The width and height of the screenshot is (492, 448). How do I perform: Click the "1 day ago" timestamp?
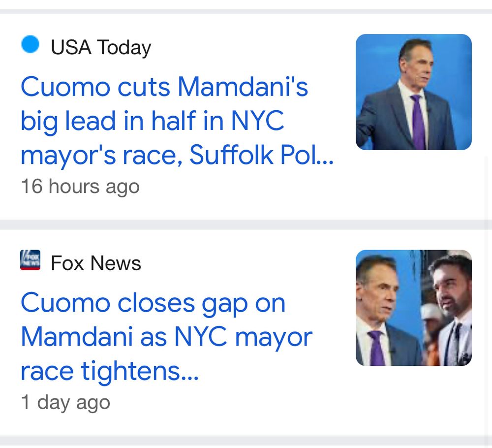[65, 402]
